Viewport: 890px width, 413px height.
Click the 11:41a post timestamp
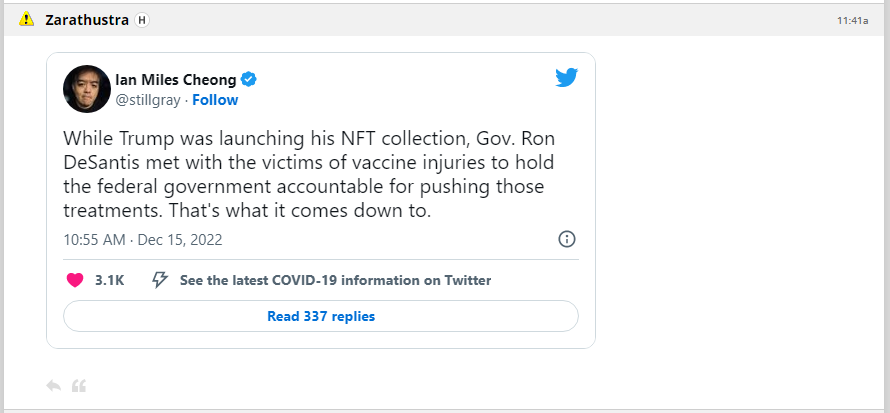click(852, 20)
